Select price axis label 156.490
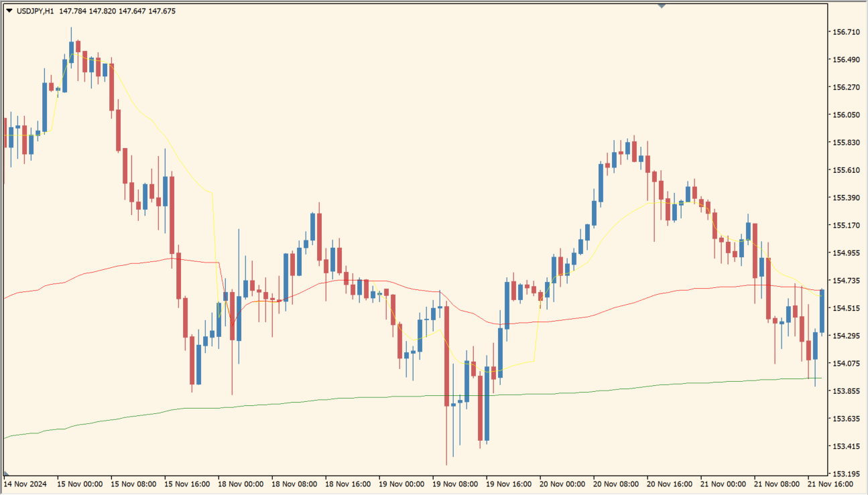The image size is (868, 495). pos(846,60)
